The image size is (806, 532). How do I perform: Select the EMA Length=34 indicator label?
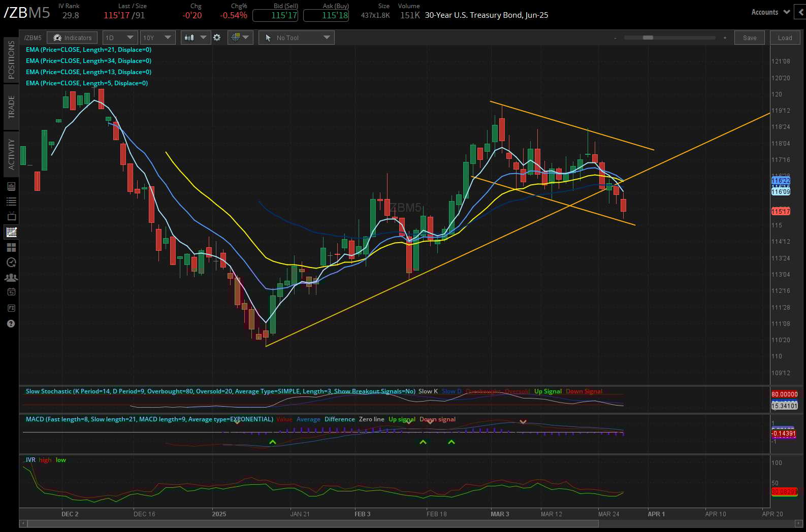88,61
